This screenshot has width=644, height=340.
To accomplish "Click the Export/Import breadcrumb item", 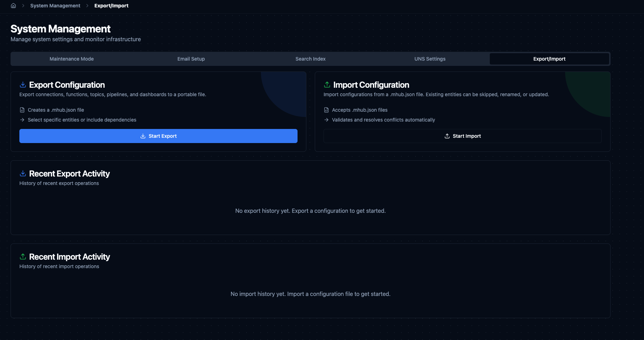I will coord(111,6).
